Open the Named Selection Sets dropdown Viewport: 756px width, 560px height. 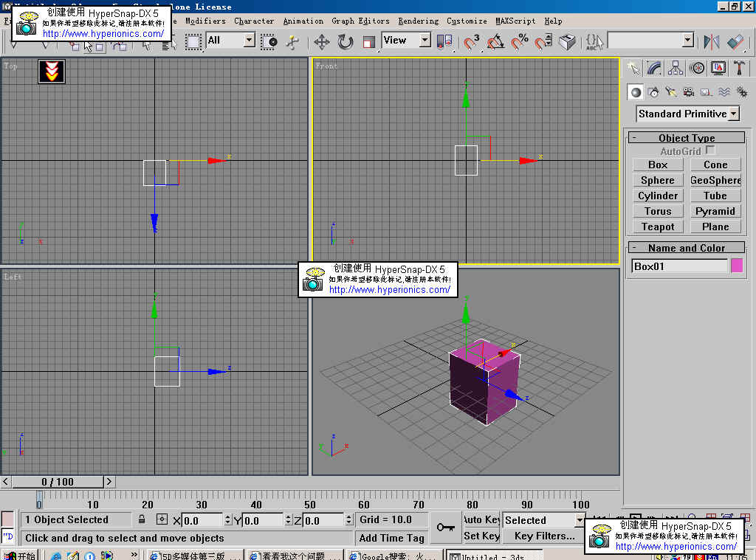pos(688,40)
